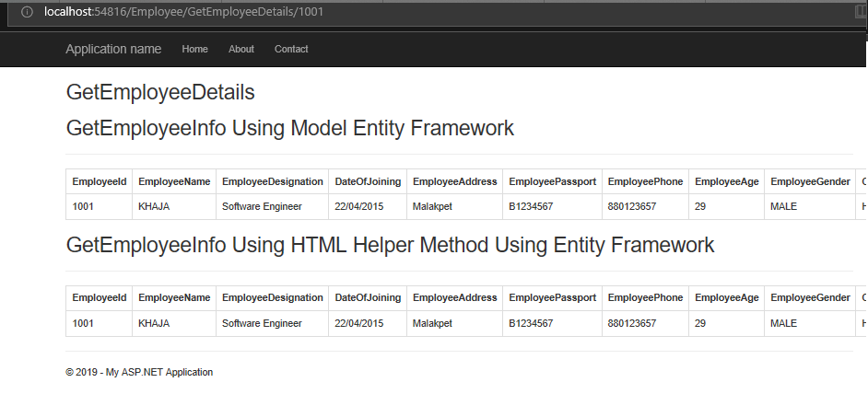The width and height of the screenshot is (868, 394).
Task: Click the URL address field
Action: click(x=432, y=12)
